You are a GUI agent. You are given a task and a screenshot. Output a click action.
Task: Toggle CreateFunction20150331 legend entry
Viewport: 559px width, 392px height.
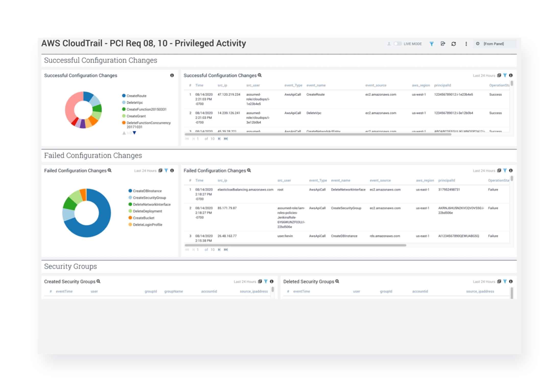[144, 109]
